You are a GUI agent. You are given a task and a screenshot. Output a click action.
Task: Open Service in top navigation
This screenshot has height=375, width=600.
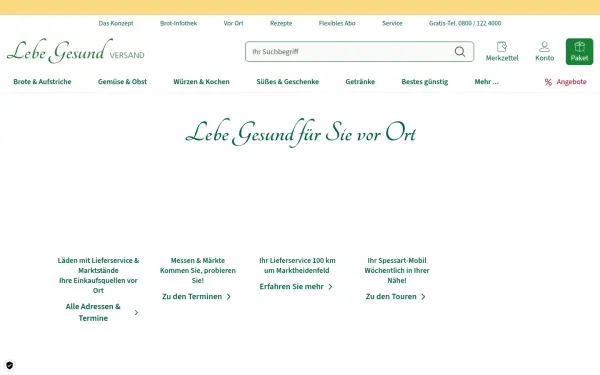392,23
